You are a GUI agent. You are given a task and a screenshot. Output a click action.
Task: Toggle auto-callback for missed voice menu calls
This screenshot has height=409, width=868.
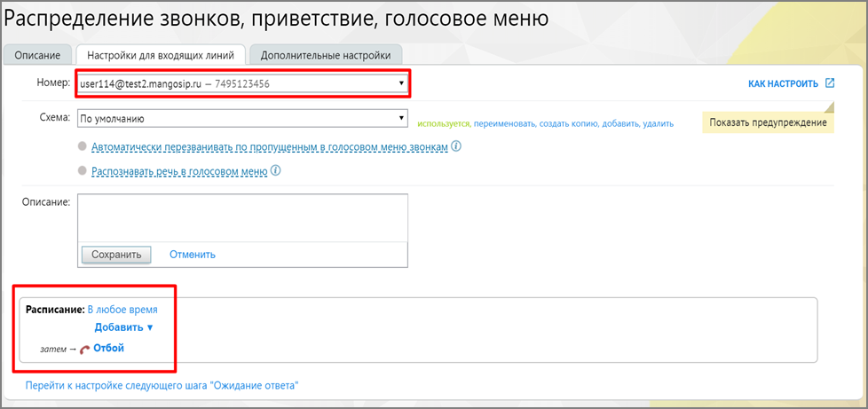(x=83, y=147)
